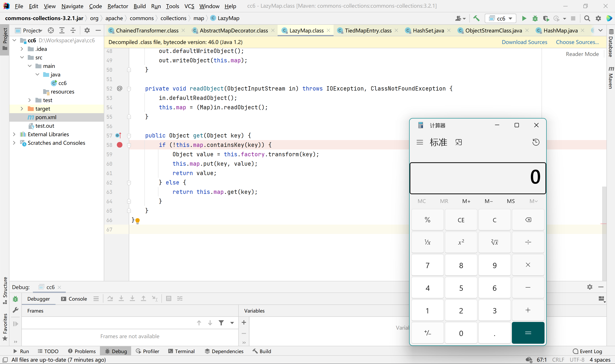Toggle the breakpoint on line 58

click(x=120, y=145)
